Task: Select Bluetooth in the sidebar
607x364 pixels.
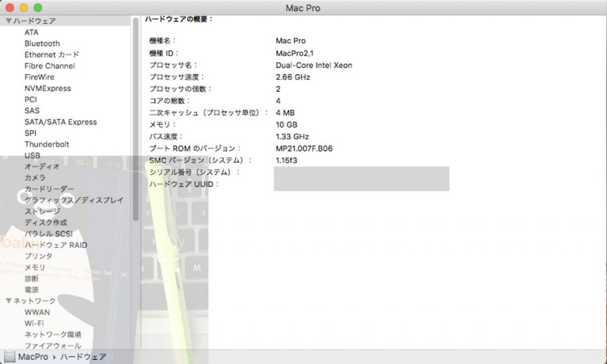Action: (42, 43)
